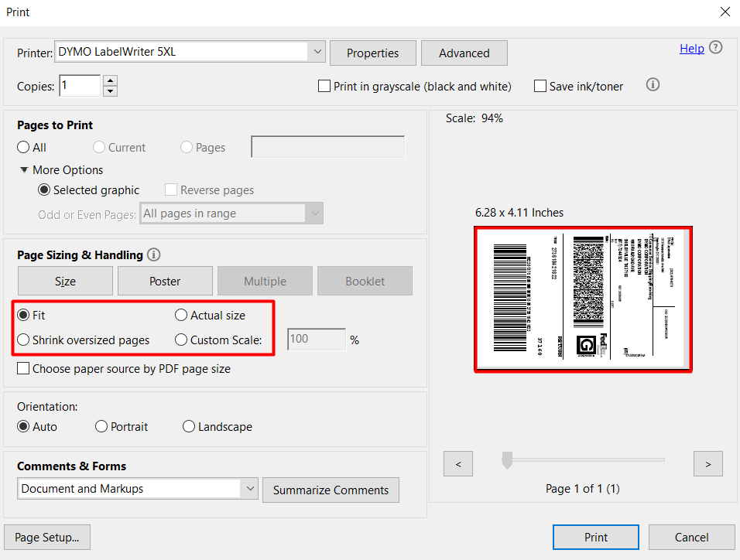Click the Summarize Comments button
740x560 pixels.
click(331, 490)
